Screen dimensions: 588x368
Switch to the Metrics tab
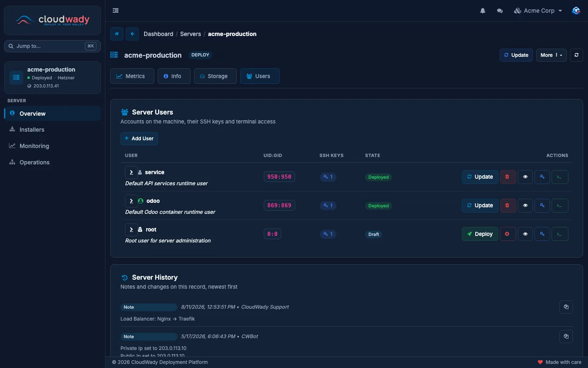[132, 76]
